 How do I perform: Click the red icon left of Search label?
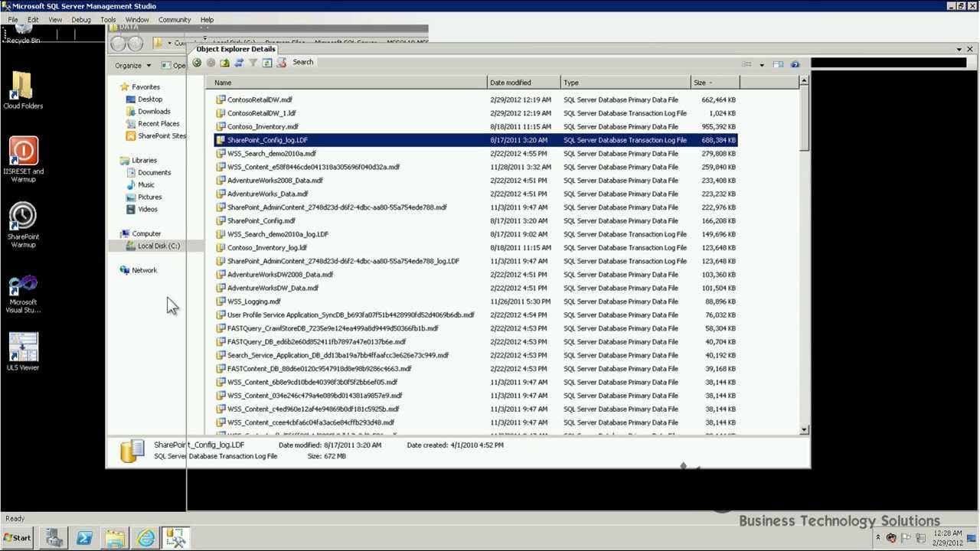click(x=281, y=63)
